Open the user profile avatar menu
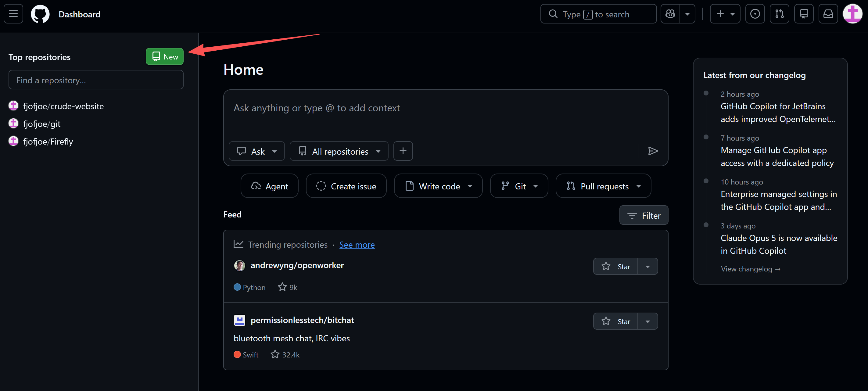 (852, 14)
